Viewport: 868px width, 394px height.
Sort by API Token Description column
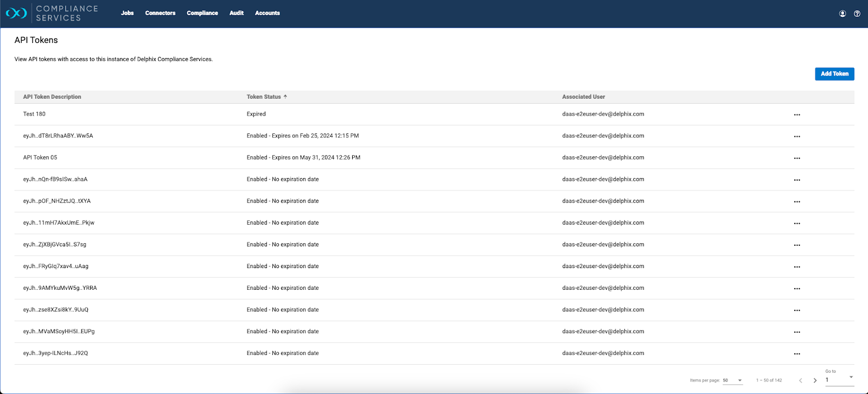click(x=52, y=97)
